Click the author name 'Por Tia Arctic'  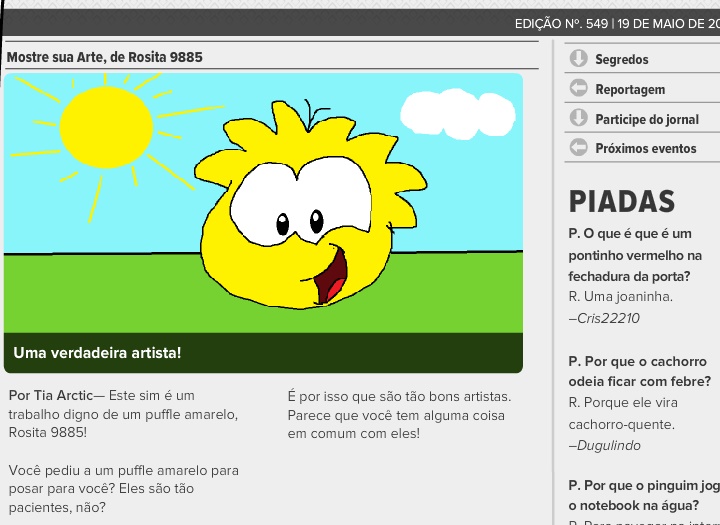tap(51, 395)
